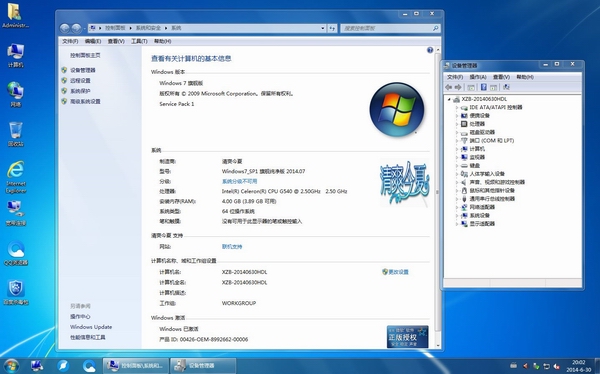Switch to Control Panel System taskbar button
The height and width of the screenshot is (374, 600).
tap(136, 366)
